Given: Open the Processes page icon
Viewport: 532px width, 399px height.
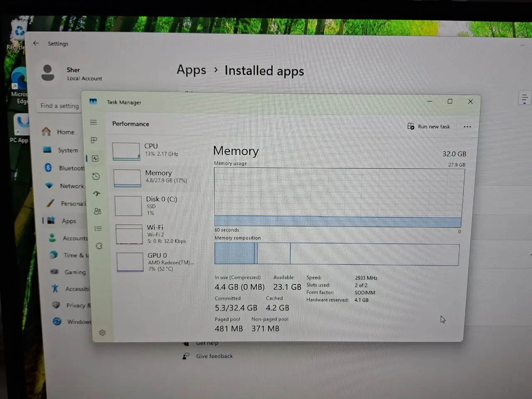Looking at the screenshot, I should click(94, 140).
